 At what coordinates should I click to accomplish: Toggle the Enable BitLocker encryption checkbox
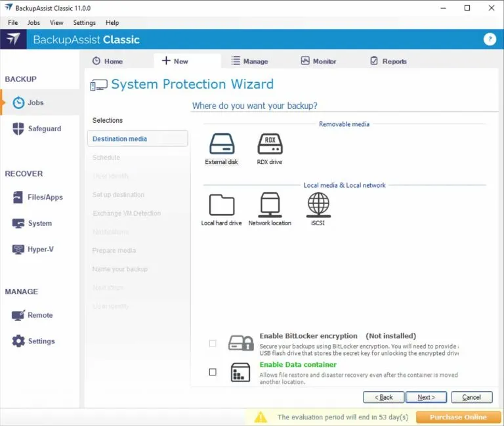(x=213, y=343)
